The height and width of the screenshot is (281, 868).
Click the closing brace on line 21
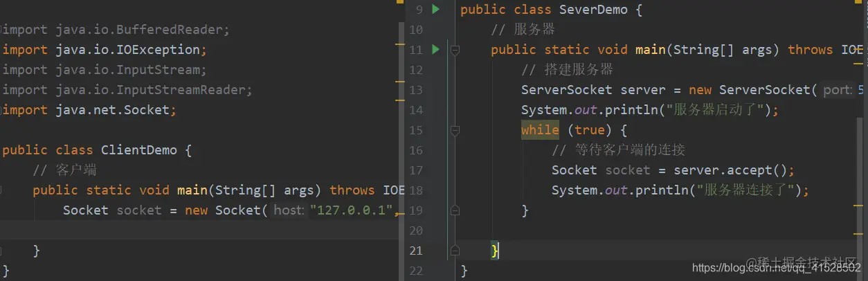pos(495,251)
